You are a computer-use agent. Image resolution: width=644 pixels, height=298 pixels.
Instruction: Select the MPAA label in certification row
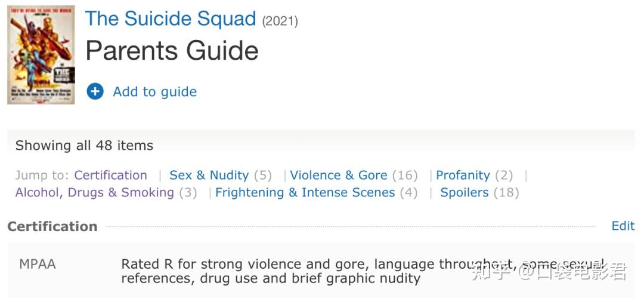coord(37,264)
